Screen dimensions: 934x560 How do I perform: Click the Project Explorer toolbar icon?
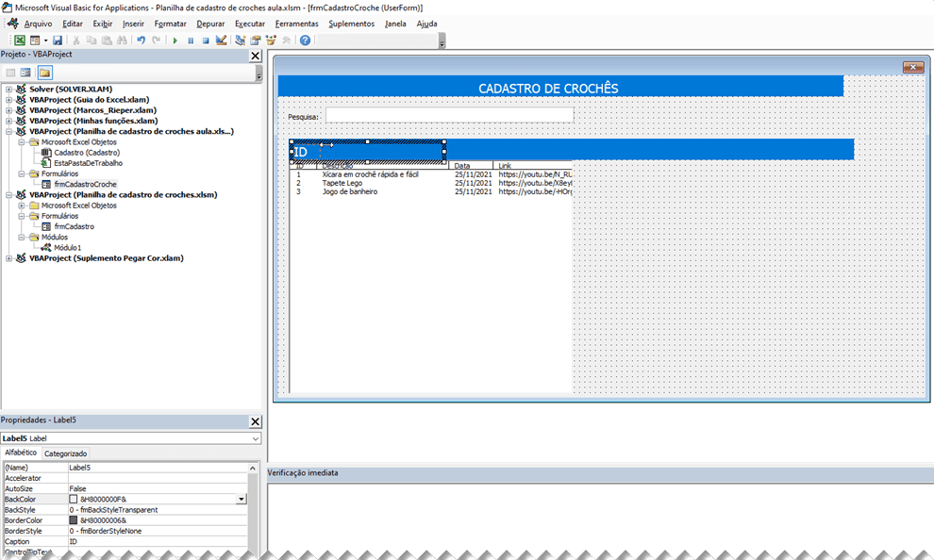tap(238, 40)
